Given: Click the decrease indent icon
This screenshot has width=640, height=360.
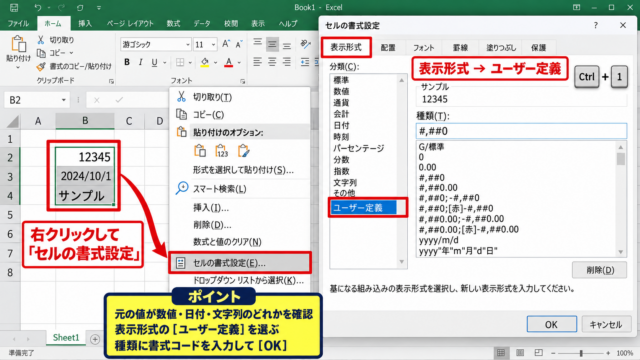Looking at the screenshot, I should point(305,62).
